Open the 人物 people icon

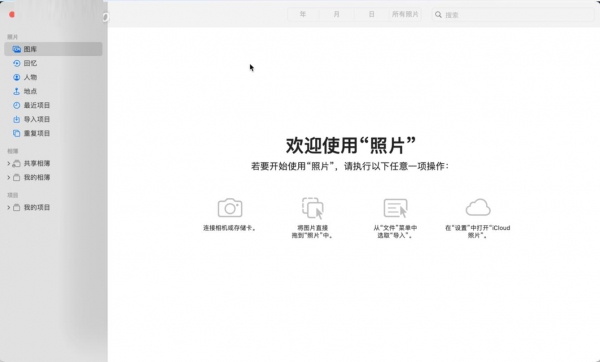[16, 77]
